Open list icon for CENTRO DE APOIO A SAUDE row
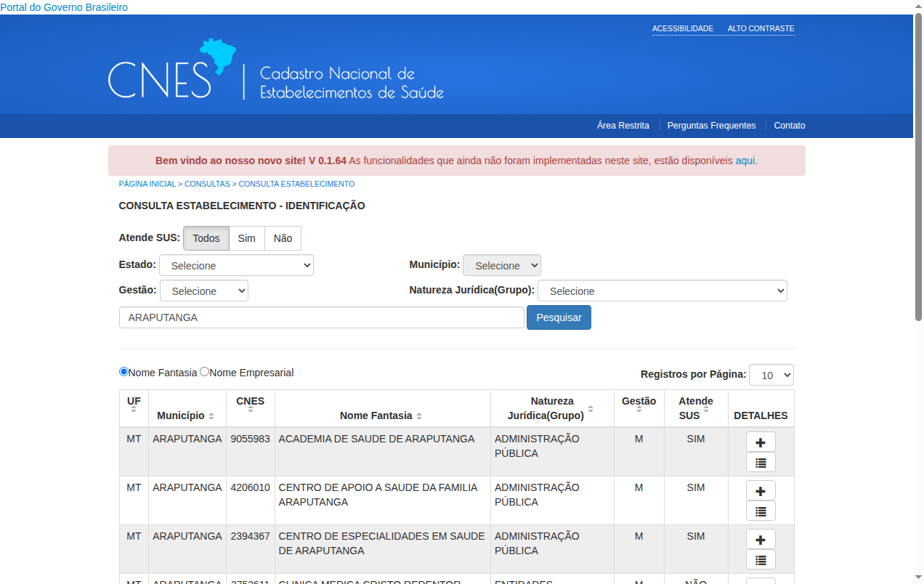The image size is (924, 584). [761, 511]
